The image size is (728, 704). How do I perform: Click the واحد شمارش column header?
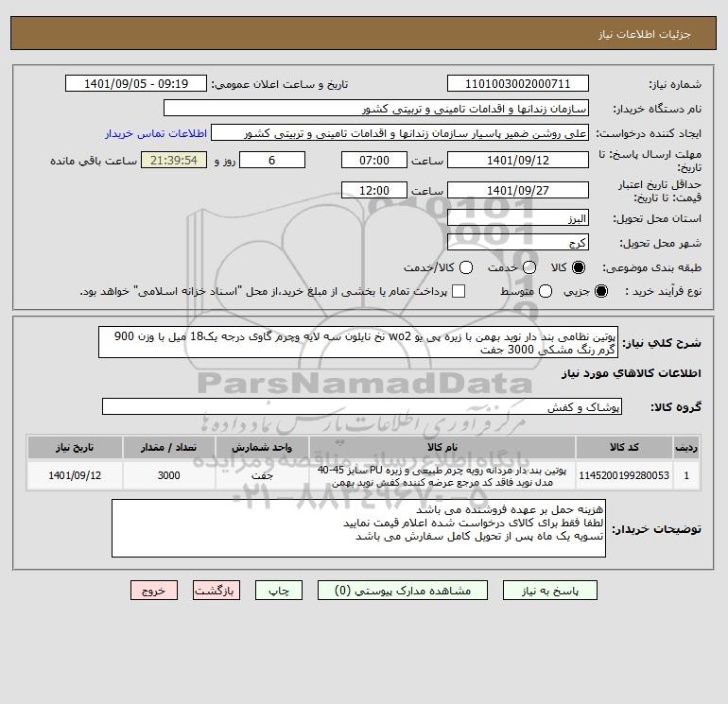point(262,447)
